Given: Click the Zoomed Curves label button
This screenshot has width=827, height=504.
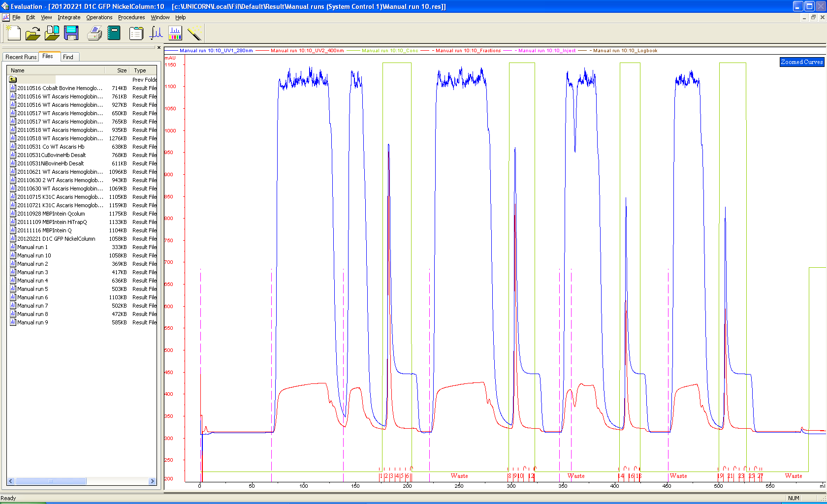Looking at the screenshot, I should click(x=801, y=62).
